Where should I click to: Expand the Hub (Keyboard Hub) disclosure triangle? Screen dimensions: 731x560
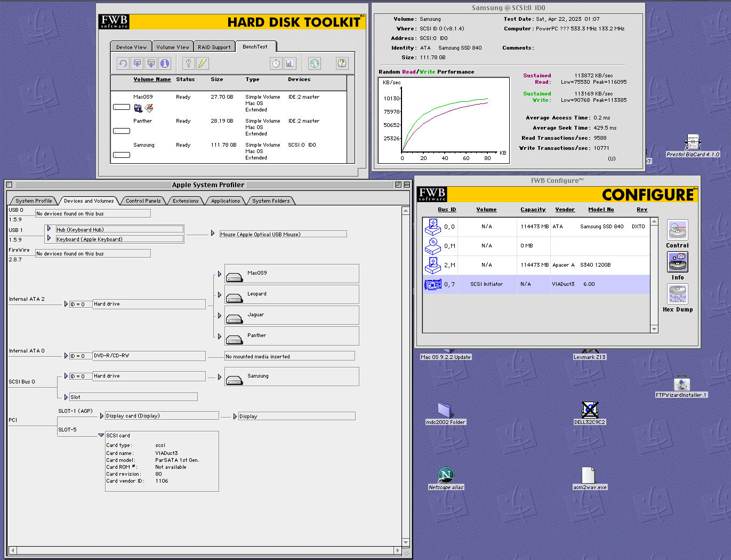[x=49, y=228]
